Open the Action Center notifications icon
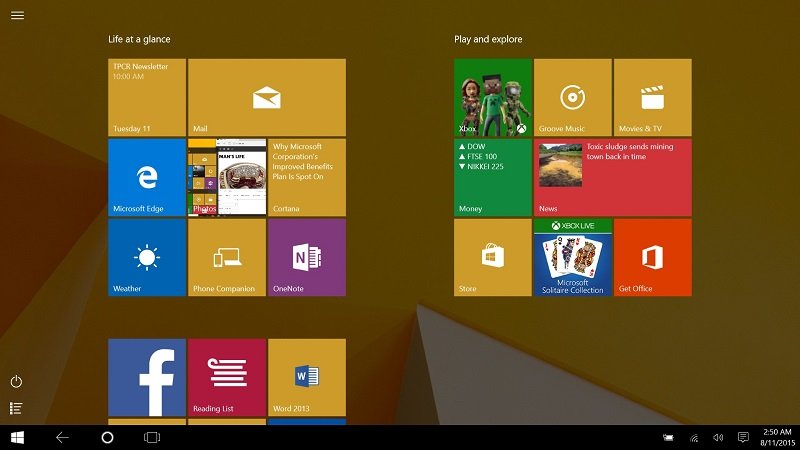 pos(743,437)
